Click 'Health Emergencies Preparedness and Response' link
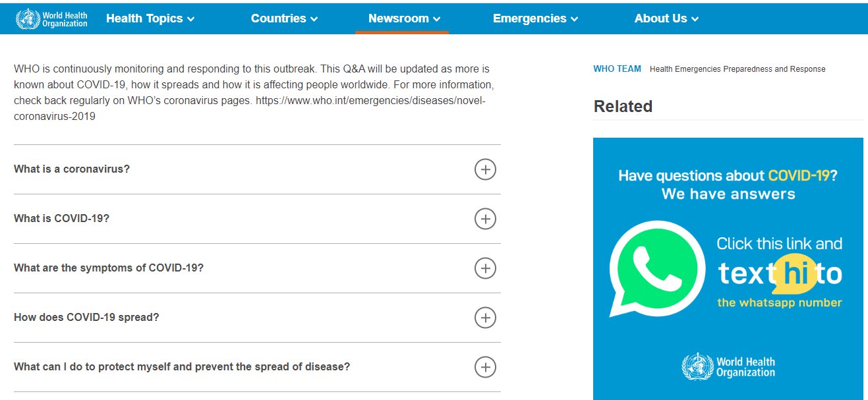 [738, 69]
